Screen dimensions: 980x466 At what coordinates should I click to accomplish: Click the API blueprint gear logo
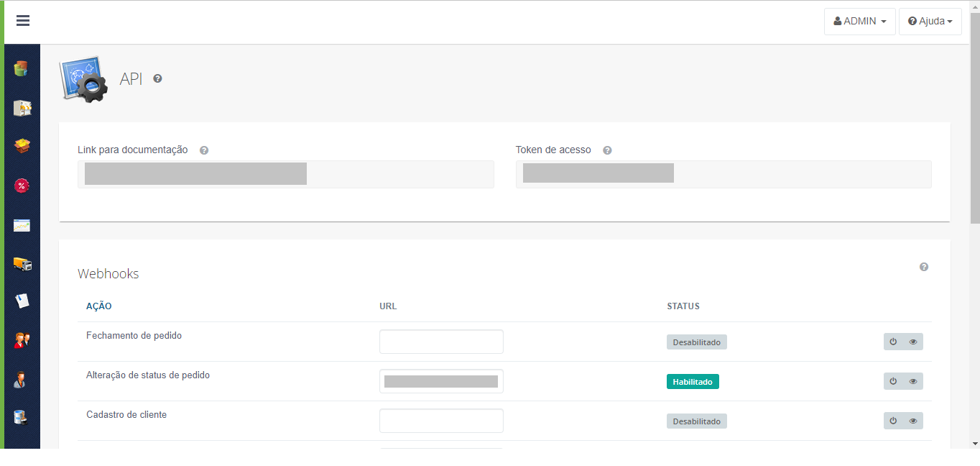(x=83, y=79)
